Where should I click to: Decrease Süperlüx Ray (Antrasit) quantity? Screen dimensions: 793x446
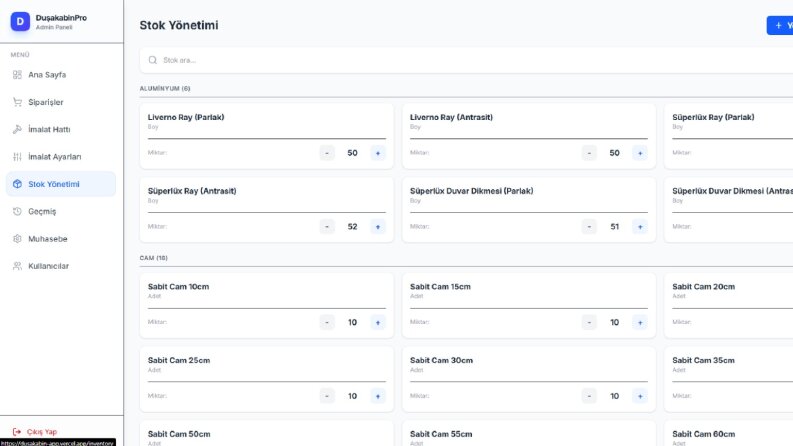click(327, 227)
